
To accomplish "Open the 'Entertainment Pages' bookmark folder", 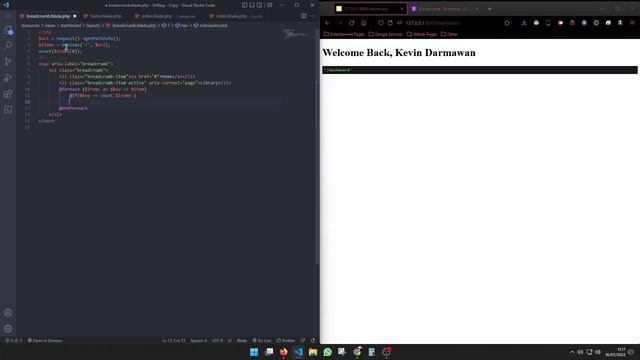I will pos(344,34).
